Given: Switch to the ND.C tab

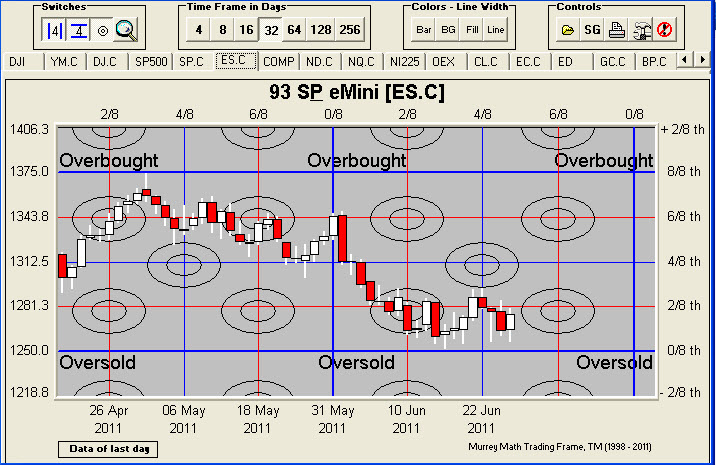Looking at the screenshot, I should 320,62.
